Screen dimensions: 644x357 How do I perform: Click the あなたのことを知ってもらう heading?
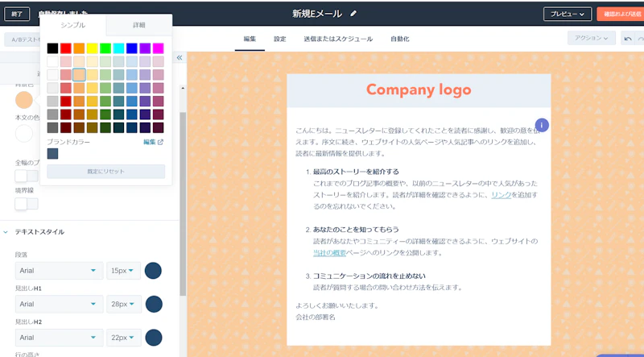click(356, 230)
